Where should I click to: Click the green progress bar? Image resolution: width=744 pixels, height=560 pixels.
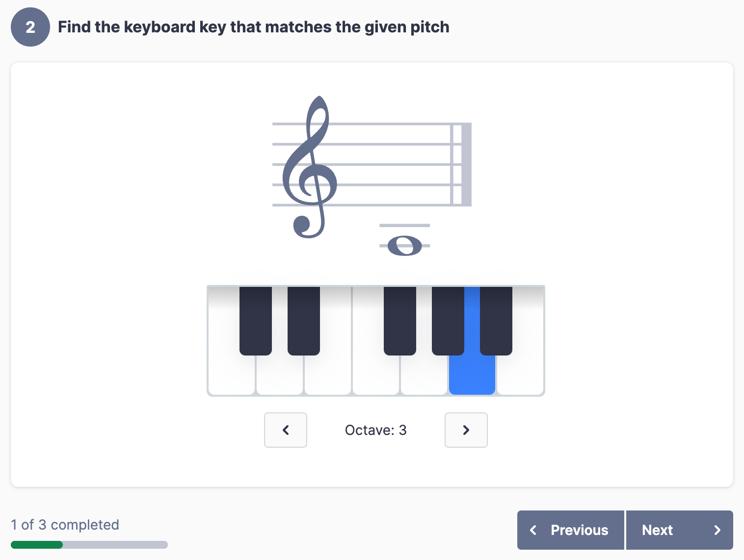point(37,544)
